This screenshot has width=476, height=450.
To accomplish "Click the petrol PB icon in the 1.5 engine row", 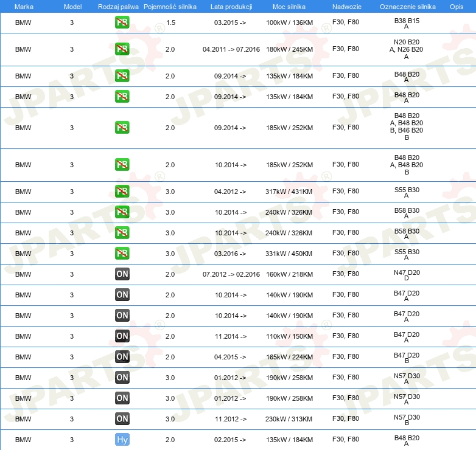I will point(122,22).
